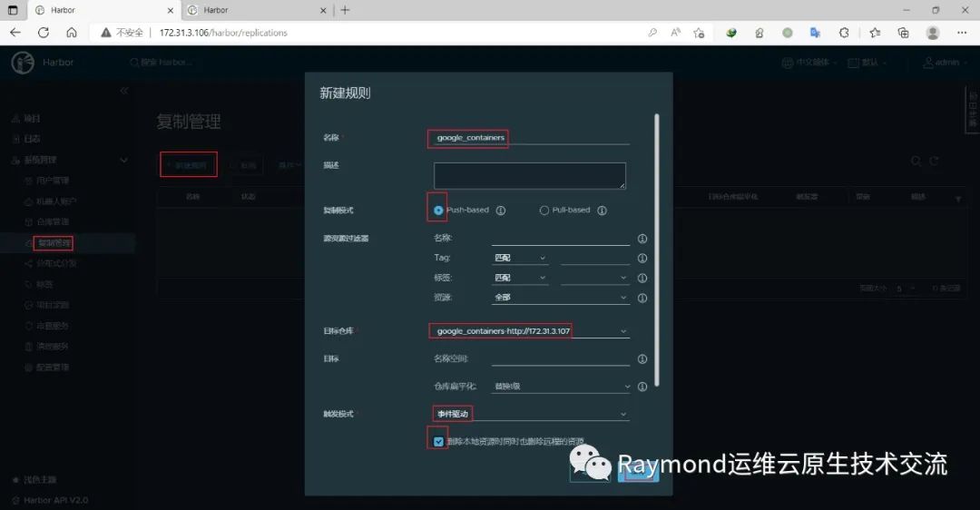Open the 事件驱动 trigger mode dropdown
980x510 pixels.
(x=531, y=414)
